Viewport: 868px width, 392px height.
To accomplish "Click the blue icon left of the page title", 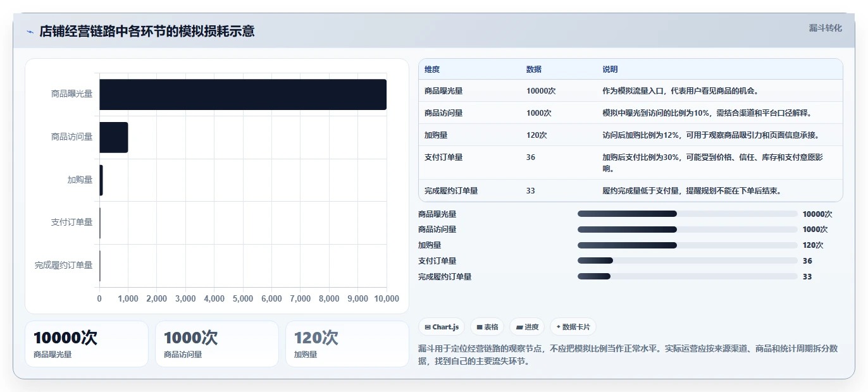I will tap(30, 32).
